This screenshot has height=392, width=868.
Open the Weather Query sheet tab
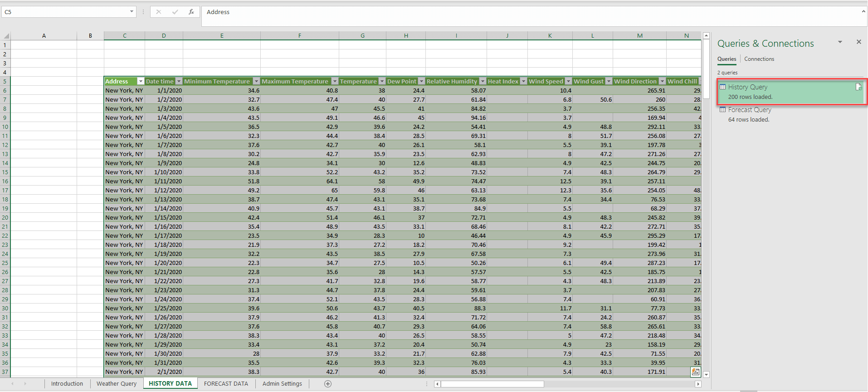pos(117,384)
